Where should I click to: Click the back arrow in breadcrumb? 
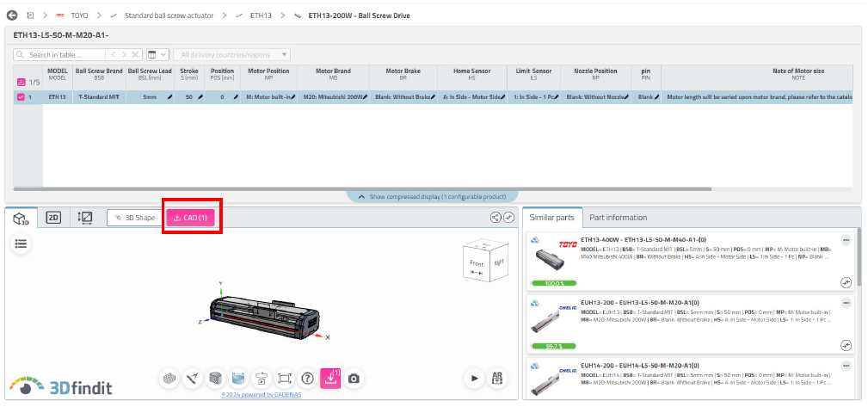12,15
